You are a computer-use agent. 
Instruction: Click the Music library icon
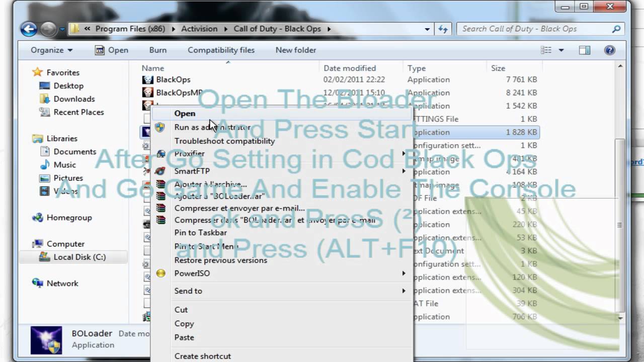pyautogui.click(x=44, y=164)
